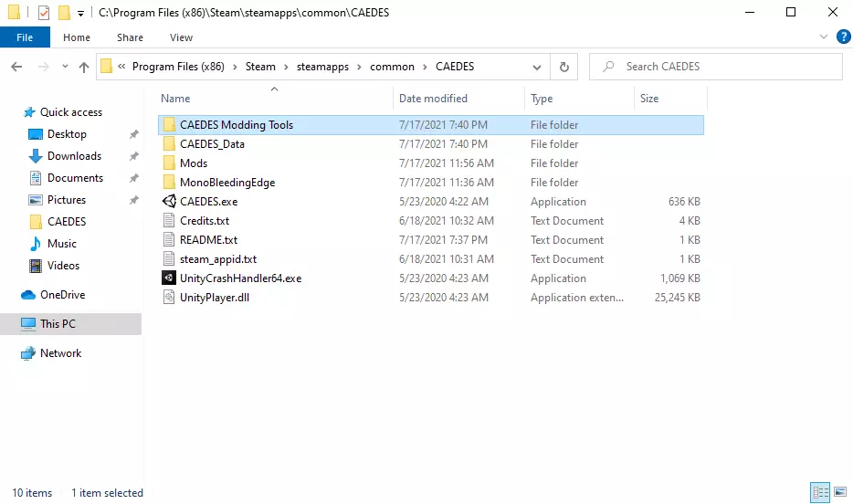Open address bar previous locations dropdown

(537, 67)
